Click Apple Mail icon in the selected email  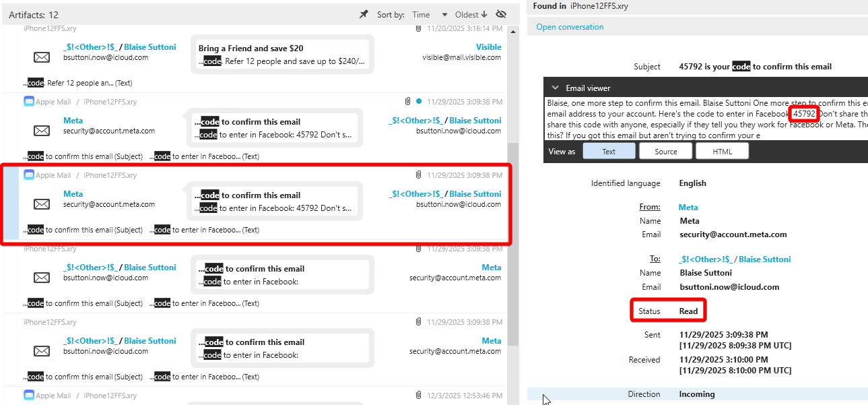click(29, 175)
